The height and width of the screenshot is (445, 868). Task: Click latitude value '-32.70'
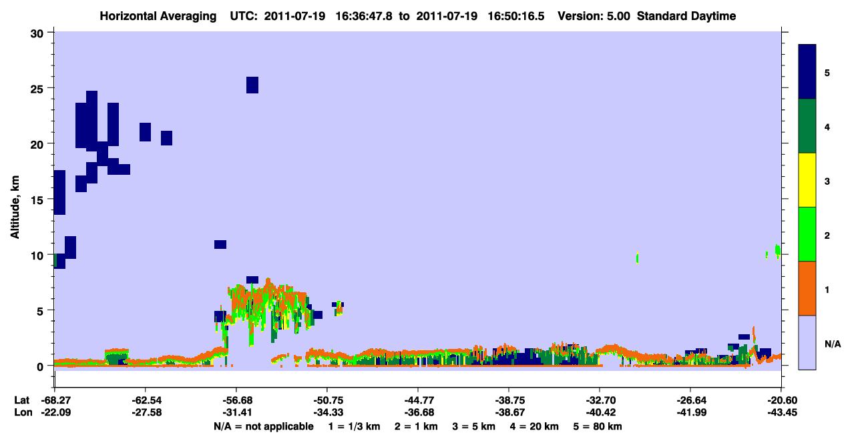pos(600,400)
